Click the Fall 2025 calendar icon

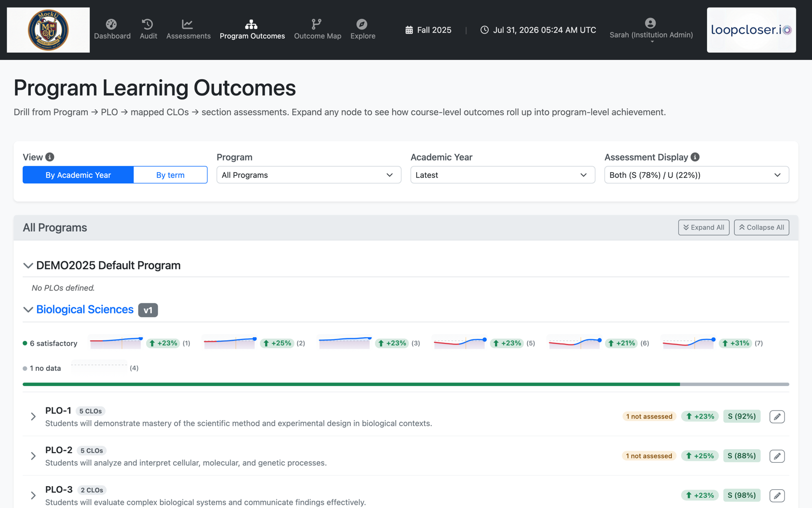tap(409, 30)
